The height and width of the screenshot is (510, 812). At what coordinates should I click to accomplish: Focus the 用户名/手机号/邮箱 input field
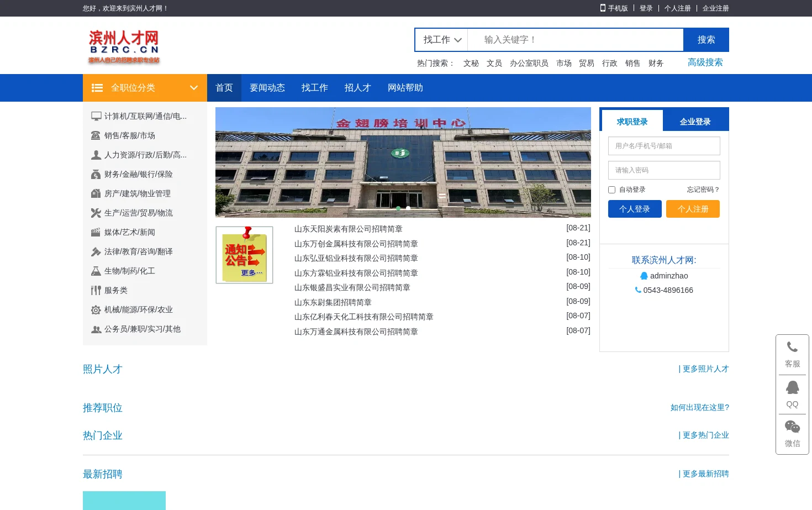[x=664, y=146]
